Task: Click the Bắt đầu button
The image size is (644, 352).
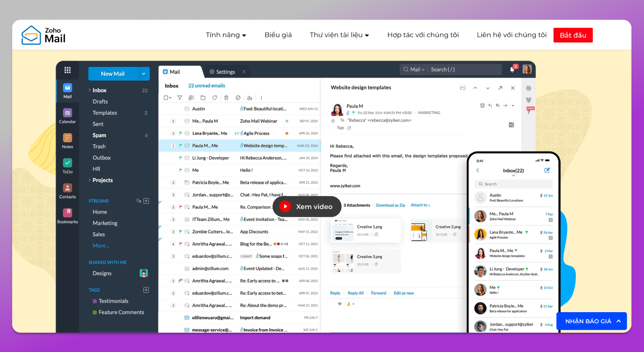Action: (573, 35)
